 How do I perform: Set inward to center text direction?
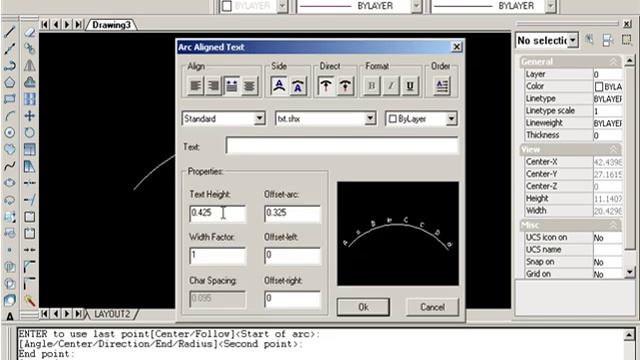(x=345, y=86)
